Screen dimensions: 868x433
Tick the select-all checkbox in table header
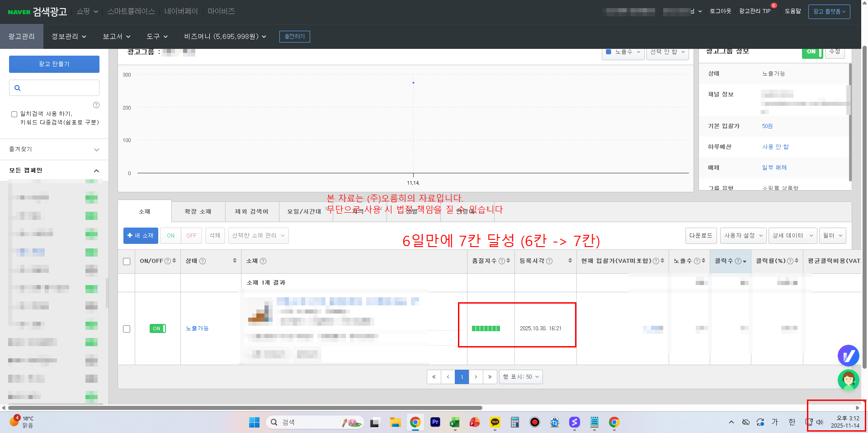[x=127, y=262]
